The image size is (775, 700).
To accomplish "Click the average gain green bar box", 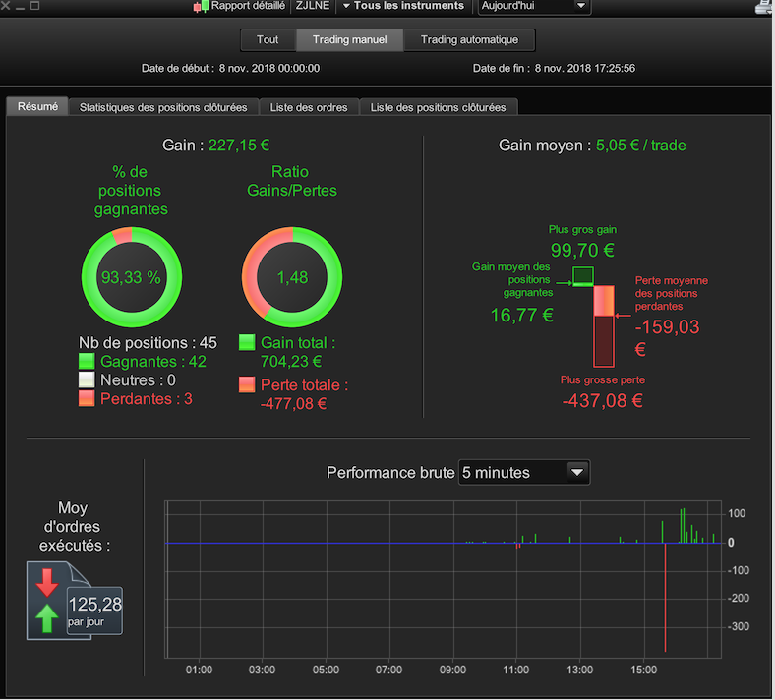I will [x=583, y=276].
